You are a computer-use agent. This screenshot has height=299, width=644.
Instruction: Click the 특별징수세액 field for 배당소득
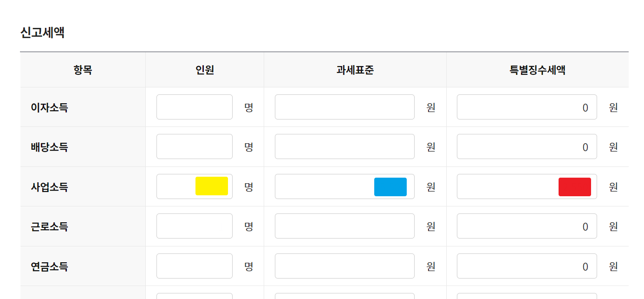[527, 146]
